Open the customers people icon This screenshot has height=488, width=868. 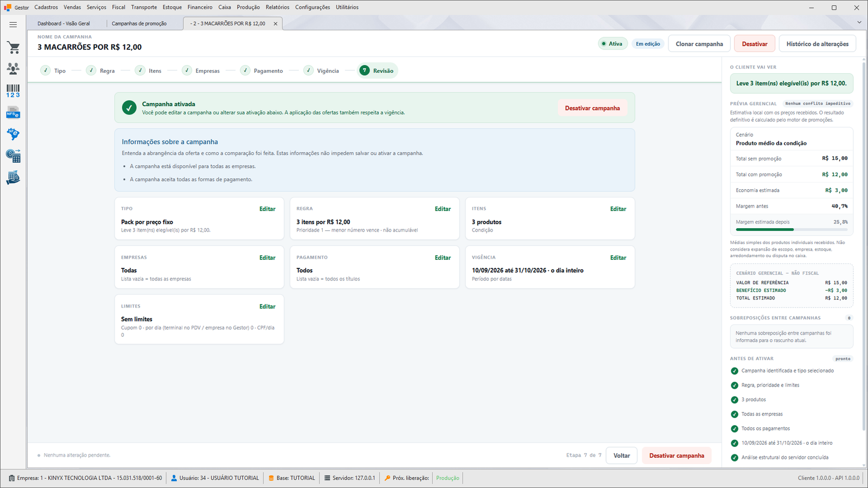point(13,69)
